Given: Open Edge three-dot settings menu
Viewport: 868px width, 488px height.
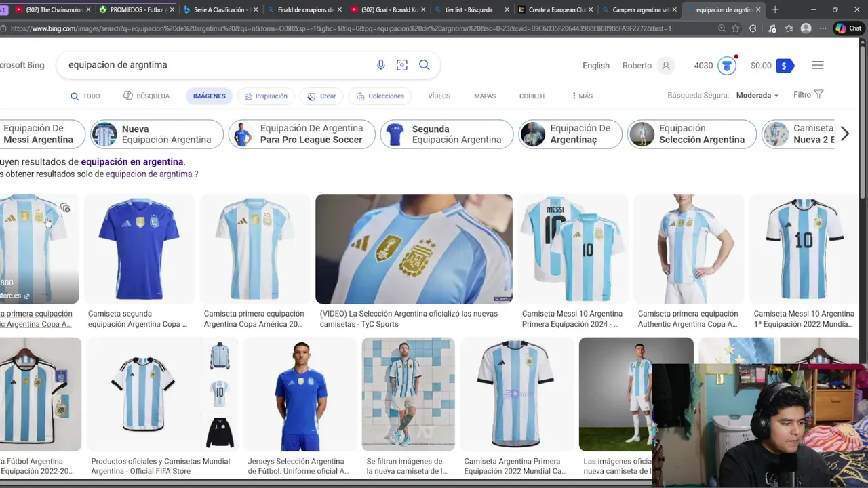Looking at the screenshot, I should click(x=822, y=28).
